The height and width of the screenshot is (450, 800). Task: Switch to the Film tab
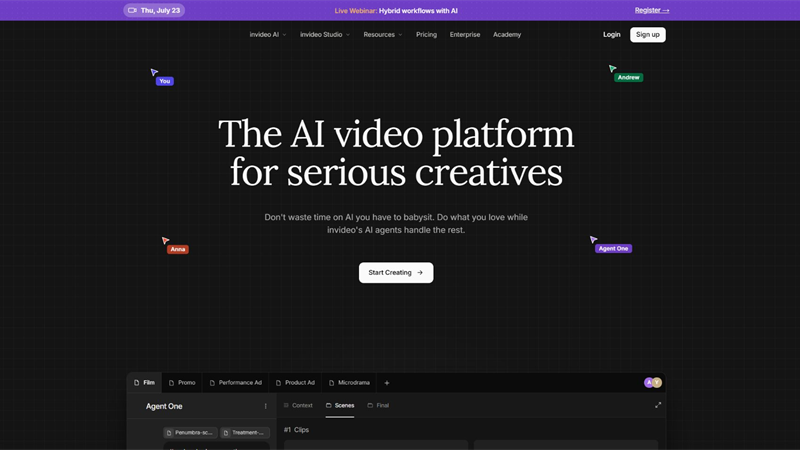(x=144, y=383)
